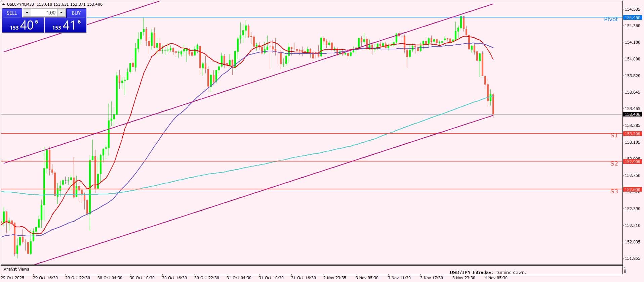Decrease trade volume with down arrow

27,13
